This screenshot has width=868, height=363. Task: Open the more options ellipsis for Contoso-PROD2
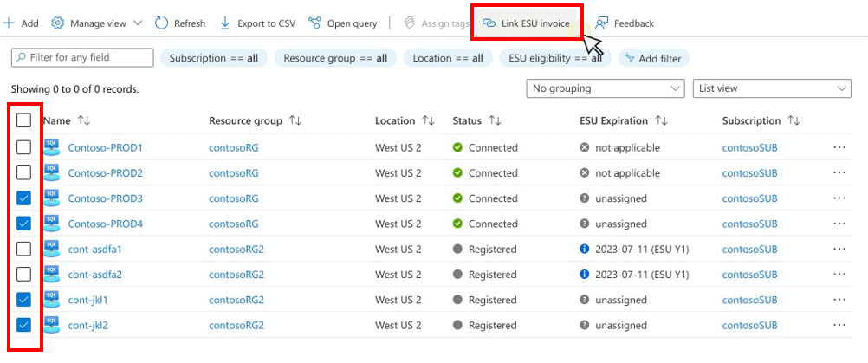[x=839, y=173]
